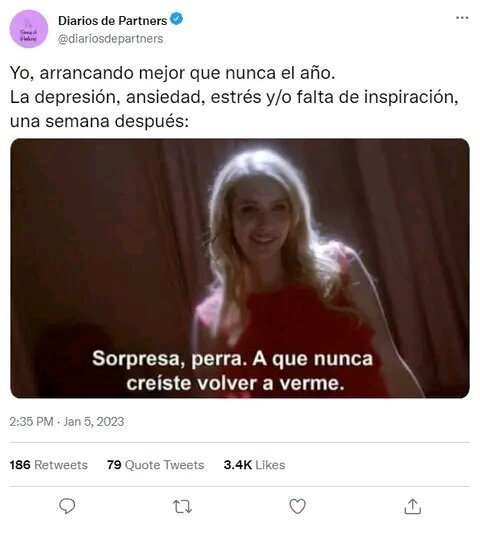Show the 3.4K Likes list
Viewport: 480px width, 536px height.
(254, 465)
